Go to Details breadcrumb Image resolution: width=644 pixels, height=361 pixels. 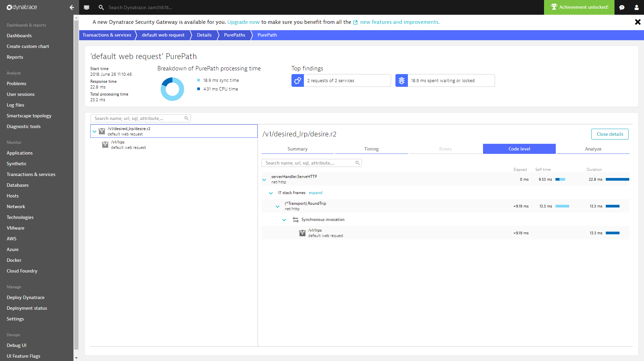204,35
